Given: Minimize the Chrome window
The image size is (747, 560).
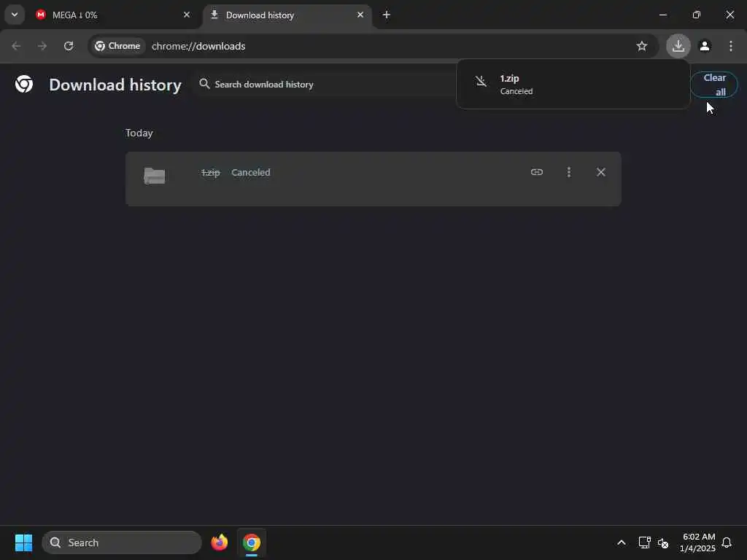Looking at the screenshot, I should 662,15.
